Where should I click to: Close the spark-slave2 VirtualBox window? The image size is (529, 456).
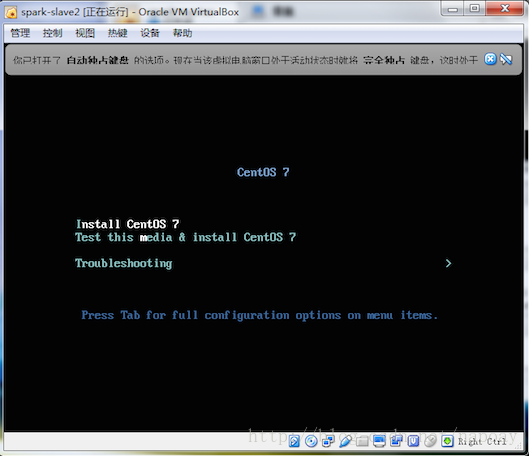[505, 8]
